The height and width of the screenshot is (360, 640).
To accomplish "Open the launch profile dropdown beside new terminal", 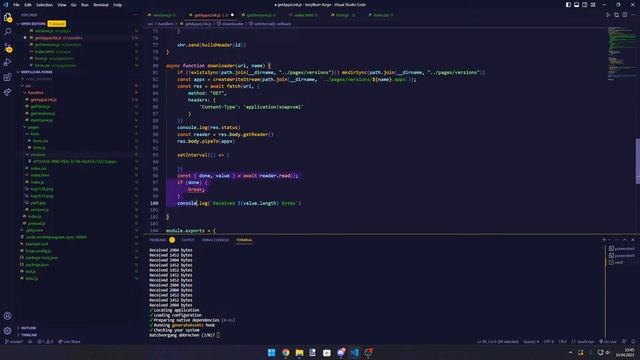I will click(610, 240).
